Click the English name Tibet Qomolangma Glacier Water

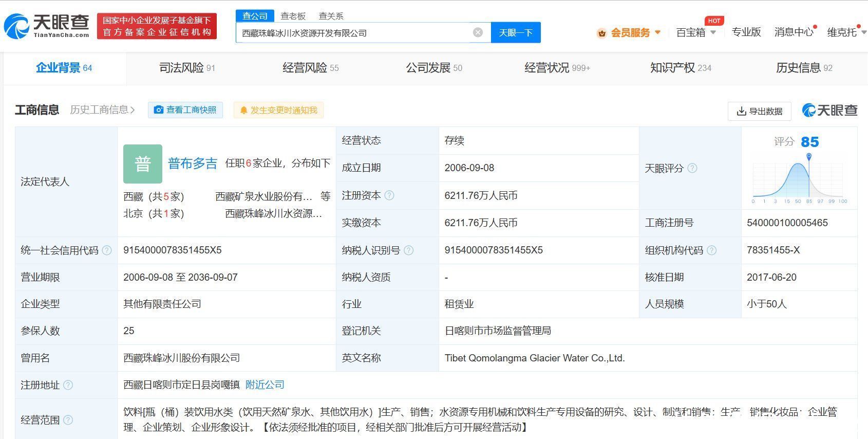(535, 358)
